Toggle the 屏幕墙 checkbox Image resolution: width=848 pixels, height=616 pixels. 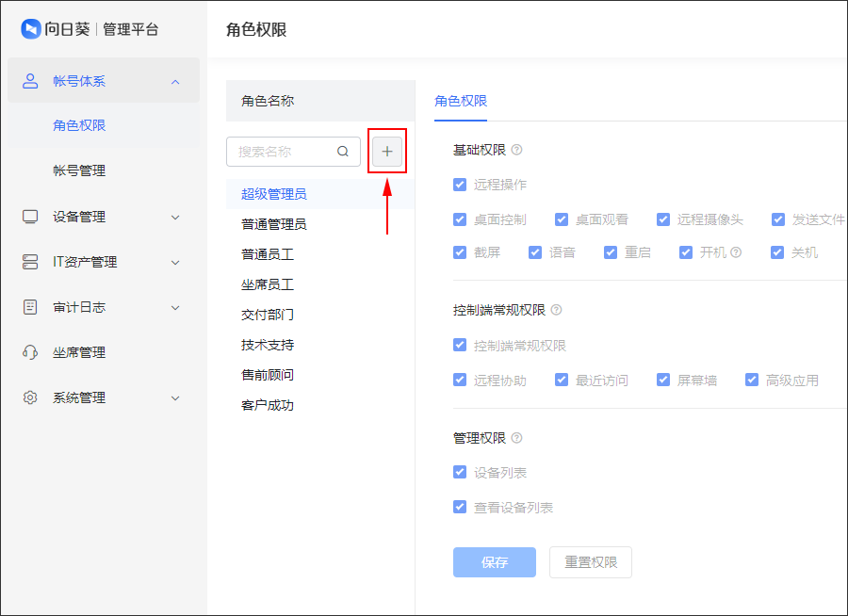click(x=663, y=381)
